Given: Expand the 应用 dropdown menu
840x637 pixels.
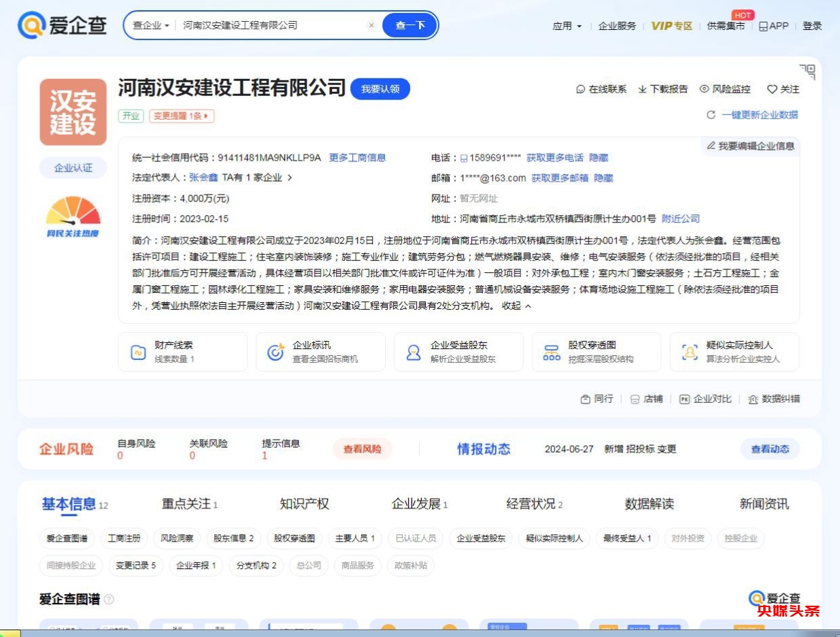Looking at the screenshot, I should point(567,26).
